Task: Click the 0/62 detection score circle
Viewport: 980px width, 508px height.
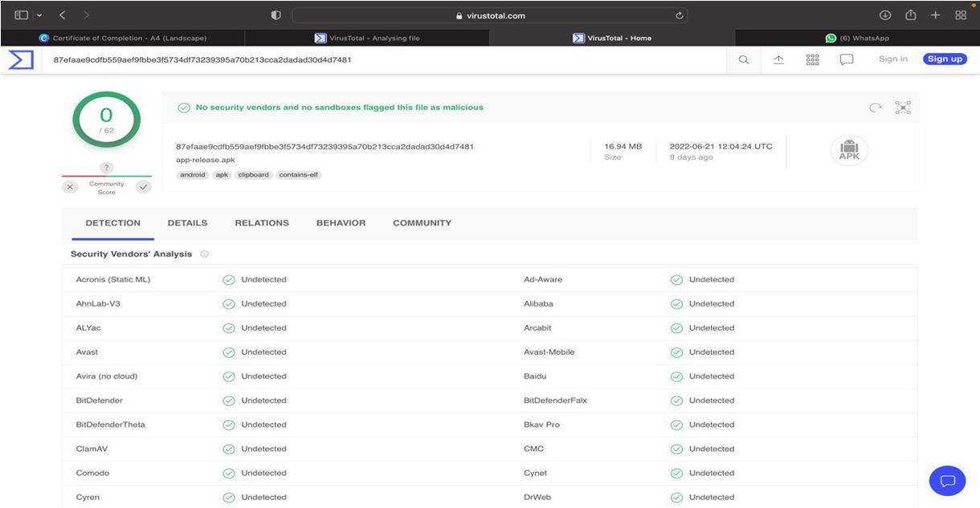Action: tap(107, 120)
